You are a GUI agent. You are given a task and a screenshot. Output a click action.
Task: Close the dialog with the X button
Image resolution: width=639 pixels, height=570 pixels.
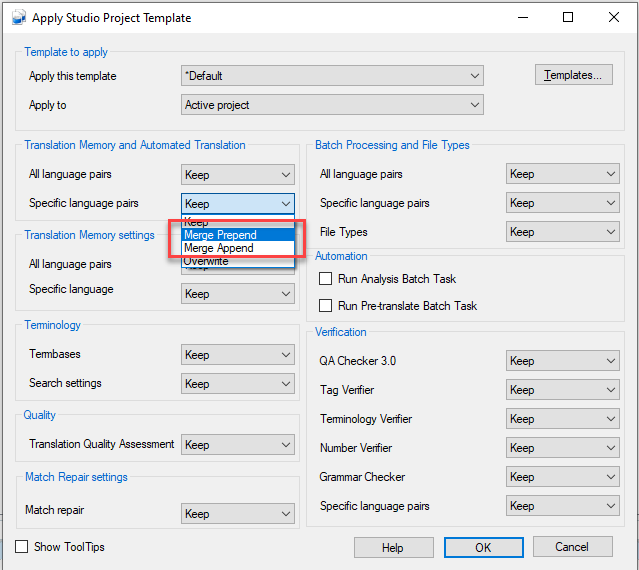coord(614,18)
